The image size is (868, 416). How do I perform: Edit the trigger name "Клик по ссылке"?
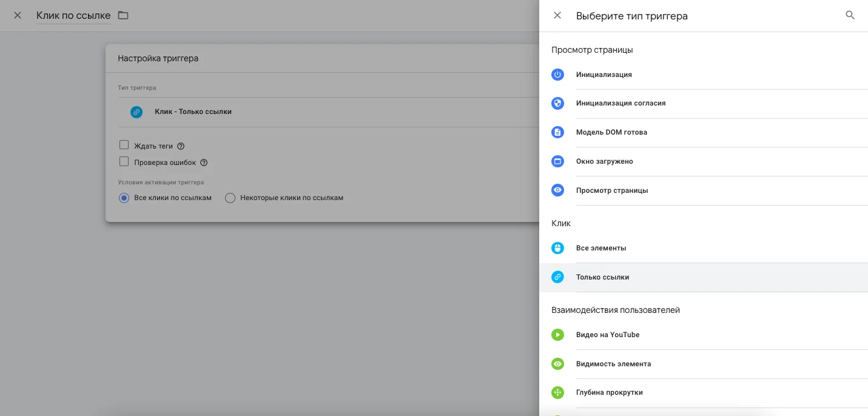(73, 16)
